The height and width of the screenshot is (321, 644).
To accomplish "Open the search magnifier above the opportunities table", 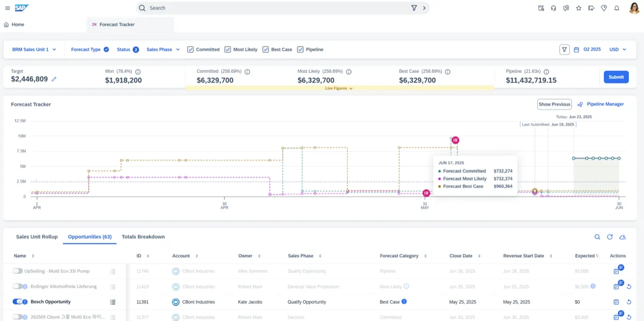I will [597, 237].
